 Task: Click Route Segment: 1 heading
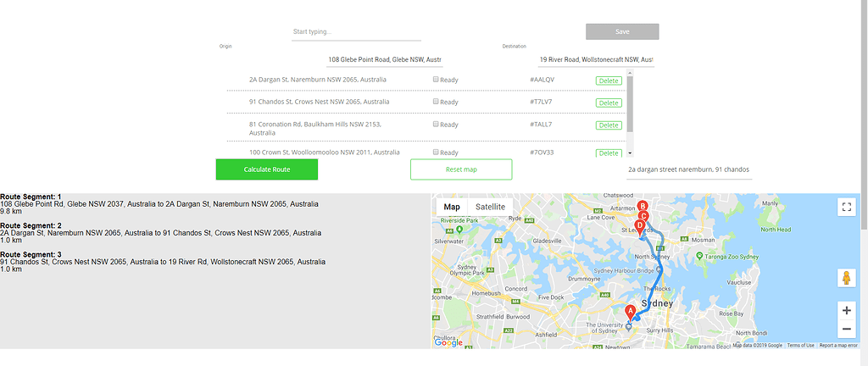[31, 197]
